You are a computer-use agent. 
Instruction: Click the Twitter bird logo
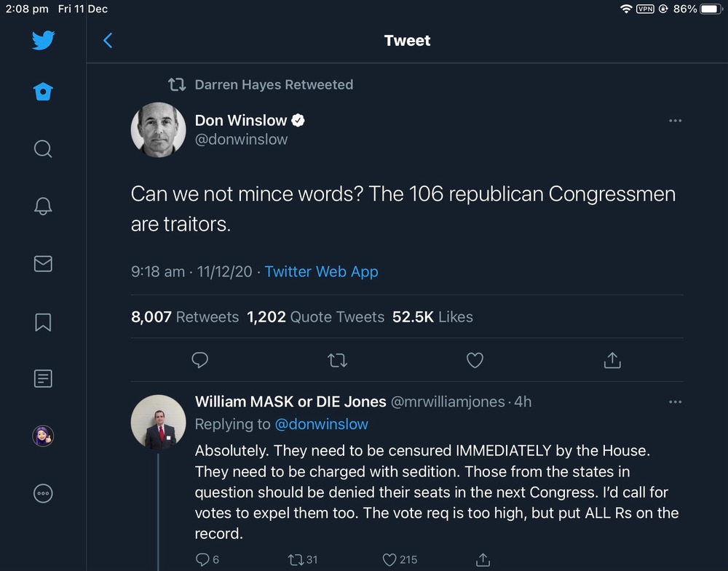pyautogui.click(x=43, y=40)
